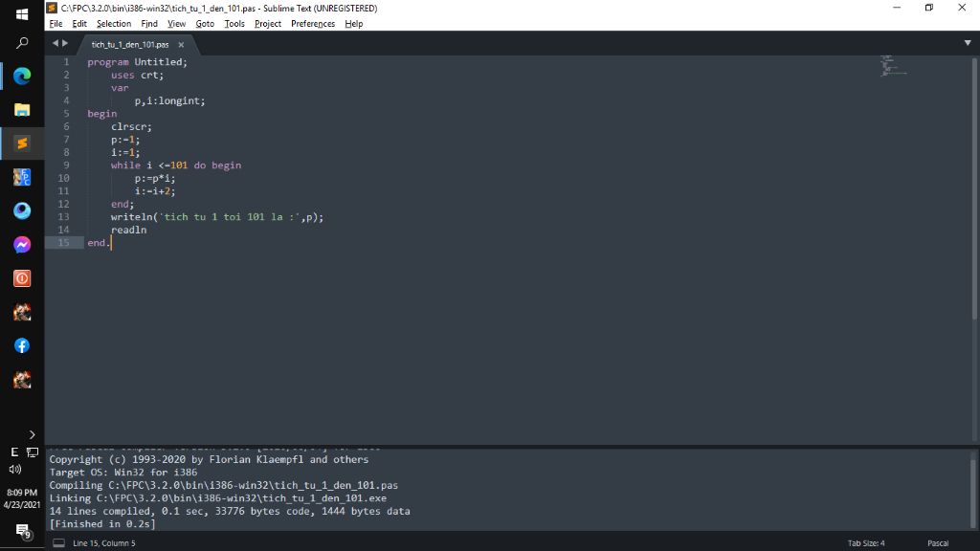
Task: Click the editor vertical scrollbar
Action: [x=974, y=187]
